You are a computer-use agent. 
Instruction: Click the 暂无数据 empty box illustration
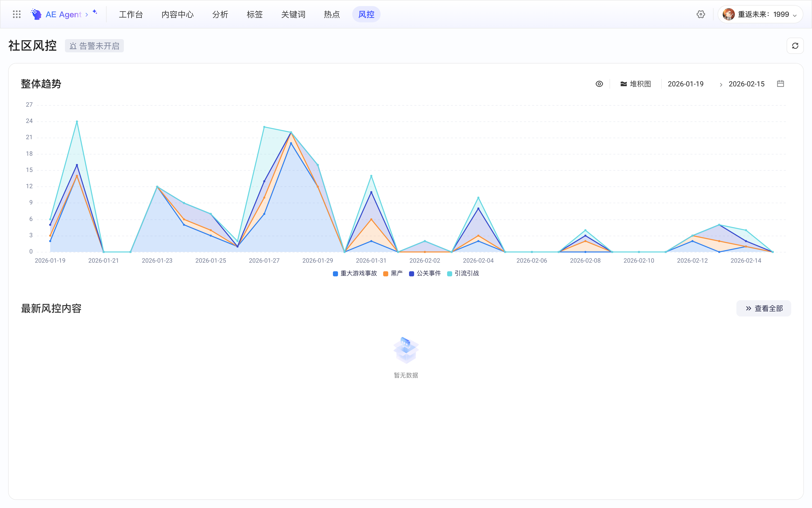406,350
